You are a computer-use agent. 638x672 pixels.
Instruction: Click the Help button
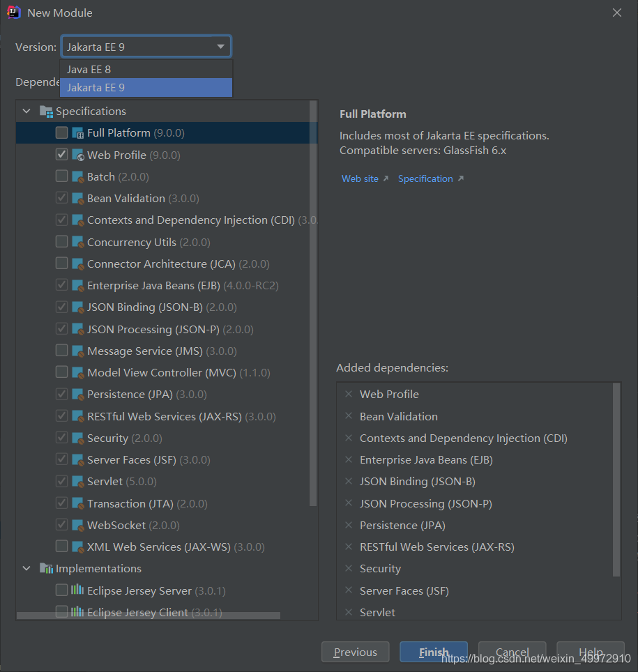click(x=591, y=652)
